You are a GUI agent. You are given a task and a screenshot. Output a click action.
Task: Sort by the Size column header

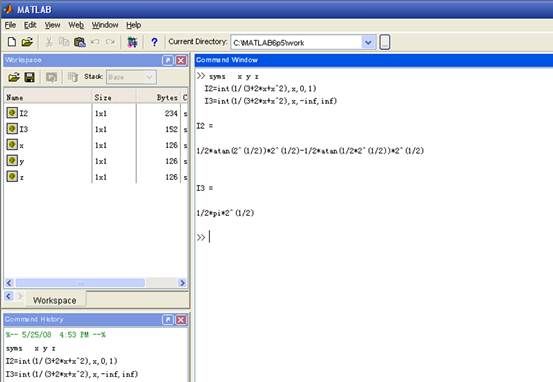[x=114, y=97]
